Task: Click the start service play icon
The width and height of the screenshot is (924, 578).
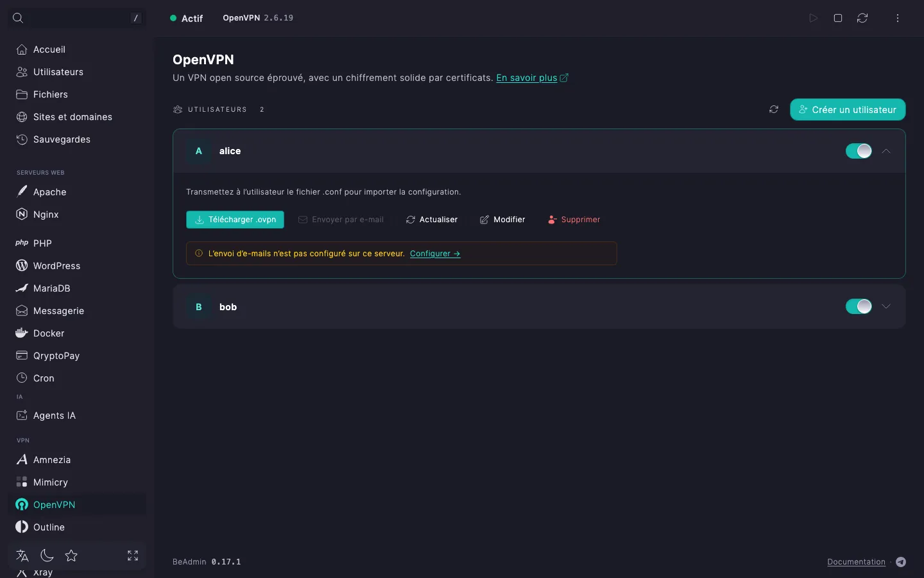Action: tap(813, 18)
